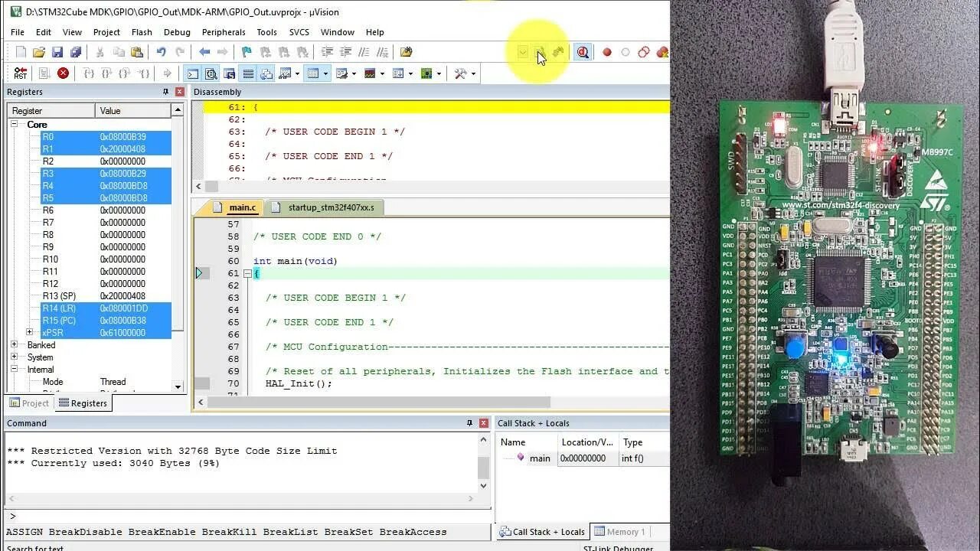This screenshot has height=551, width=980.
Task: Click the Save All icon
Action: (76, 52)
